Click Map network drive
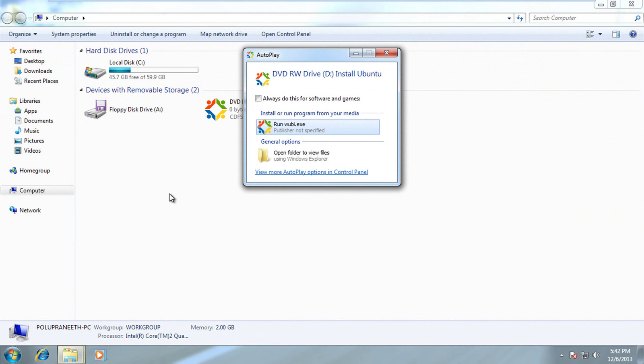 [224, 34]
